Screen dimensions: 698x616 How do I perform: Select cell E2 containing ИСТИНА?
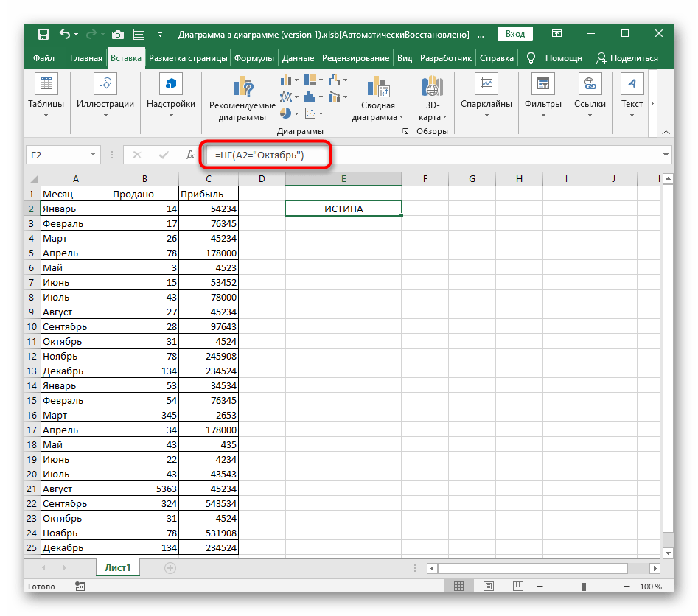click(343, 209)
